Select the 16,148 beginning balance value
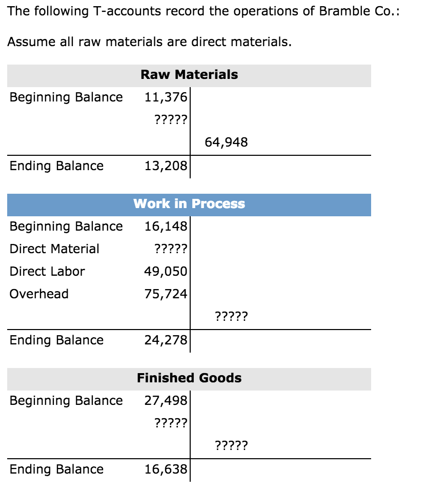 tap(167, 227)
